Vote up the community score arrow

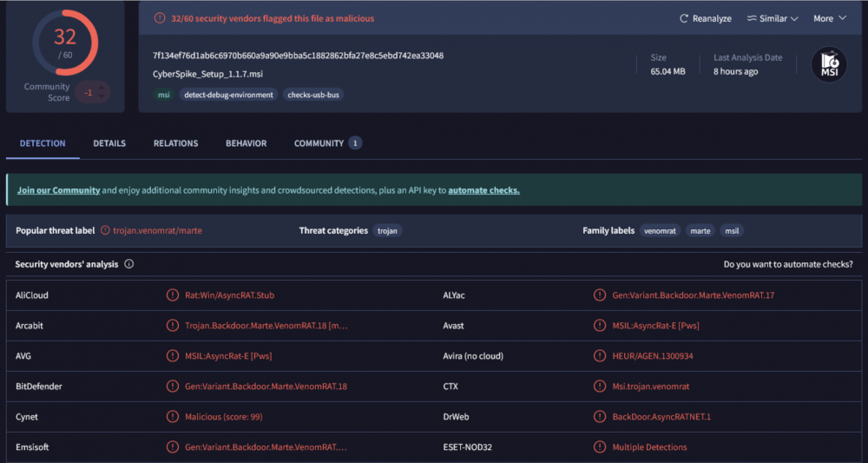coord(102,87)
